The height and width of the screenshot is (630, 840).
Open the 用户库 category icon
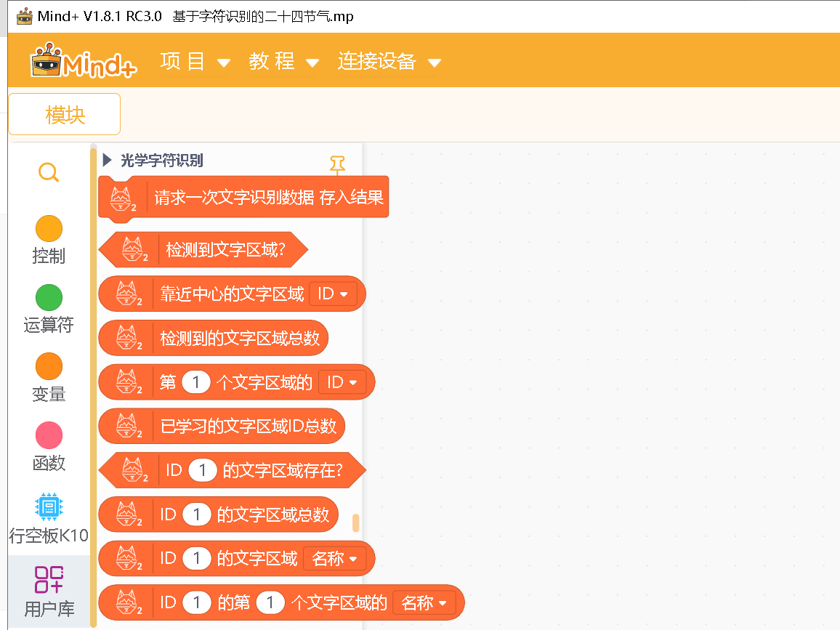tap(49, 580)
